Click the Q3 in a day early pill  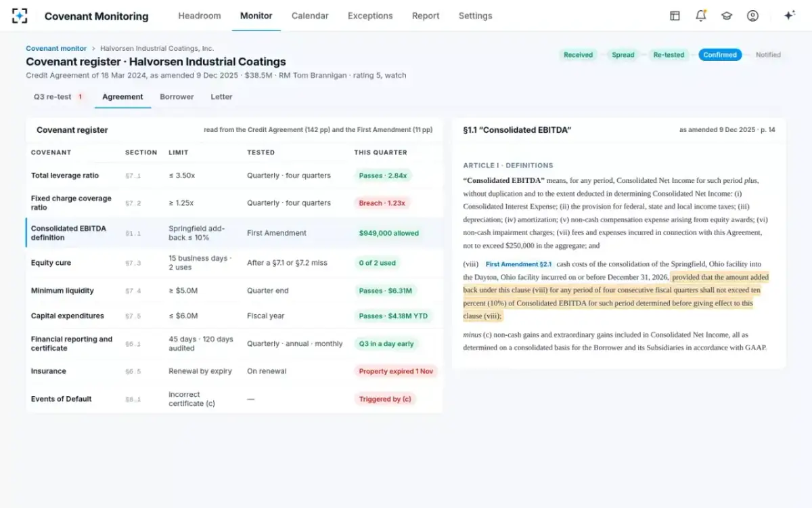pos(386,343)
